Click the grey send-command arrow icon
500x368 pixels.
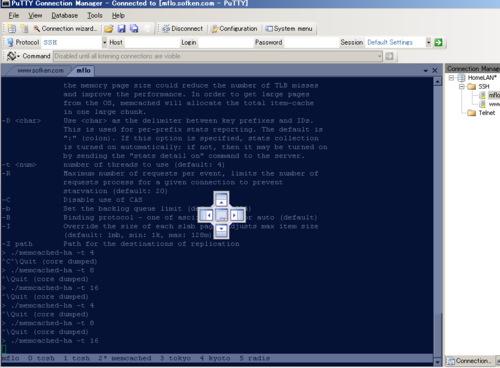[x=389, y=56]
